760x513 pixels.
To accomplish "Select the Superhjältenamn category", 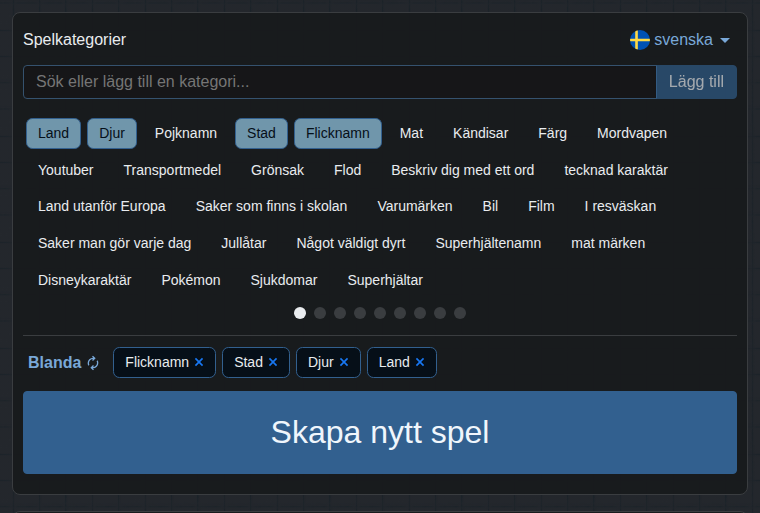I will pyautogui.click(x=488, y=243).
